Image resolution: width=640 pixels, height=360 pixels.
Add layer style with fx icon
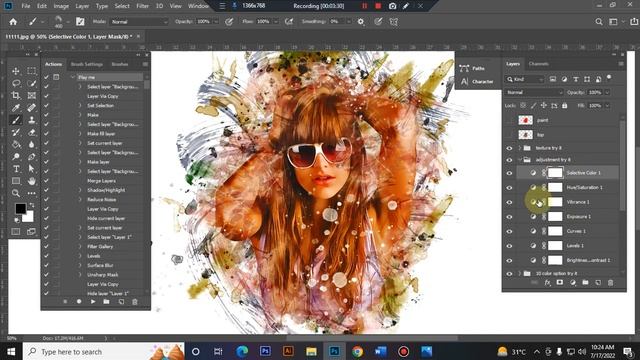tap(547, 282)
